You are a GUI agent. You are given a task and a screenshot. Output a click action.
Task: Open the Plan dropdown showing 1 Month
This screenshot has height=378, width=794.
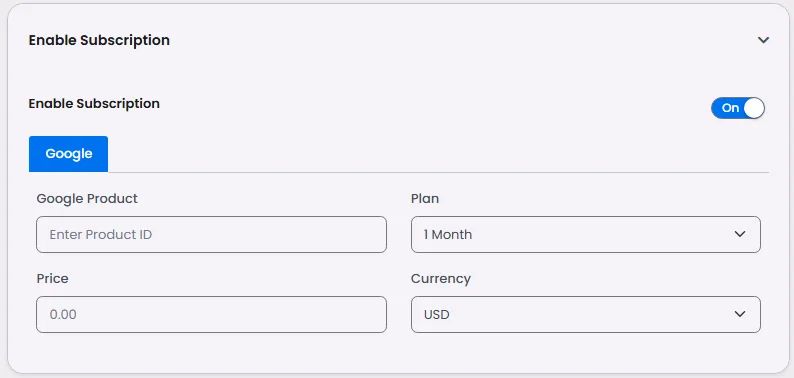click(585, 235)
